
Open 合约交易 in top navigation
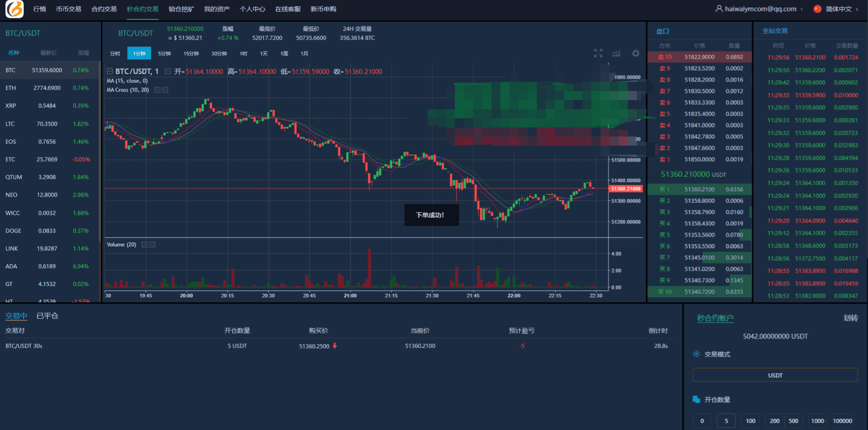click(x=104, y=9)
